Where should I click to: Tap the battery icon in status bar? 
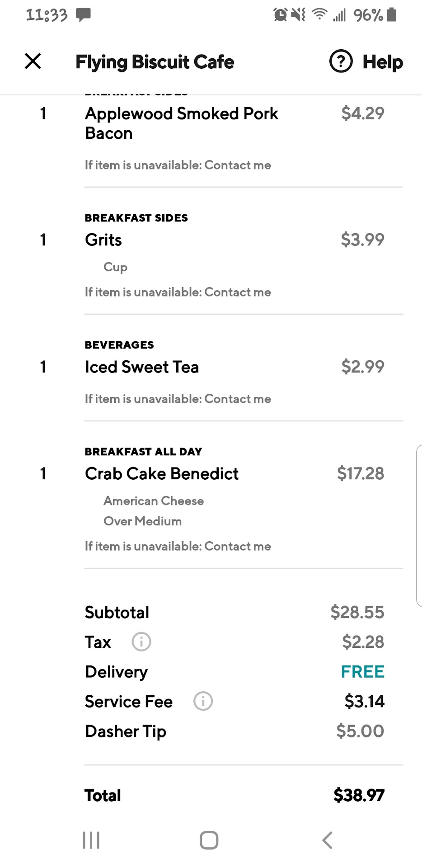[x=392, y=15]
